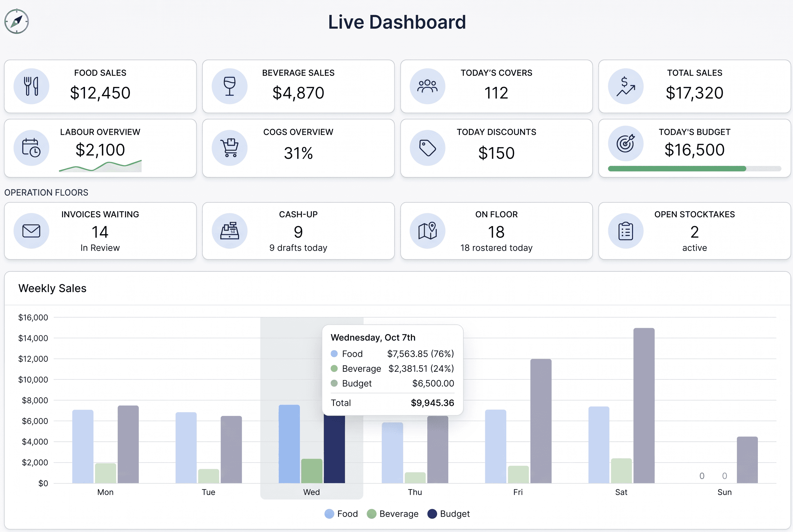793x532 pixels.
Task: Click the Operation Floors section label
Action: 46,192
